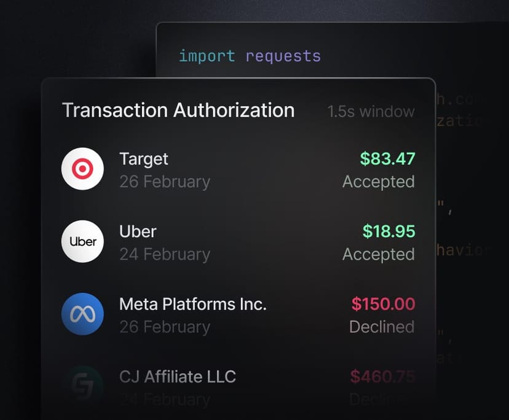Open the Target merchant name
The image size is (509, 420).
(144, 159)
